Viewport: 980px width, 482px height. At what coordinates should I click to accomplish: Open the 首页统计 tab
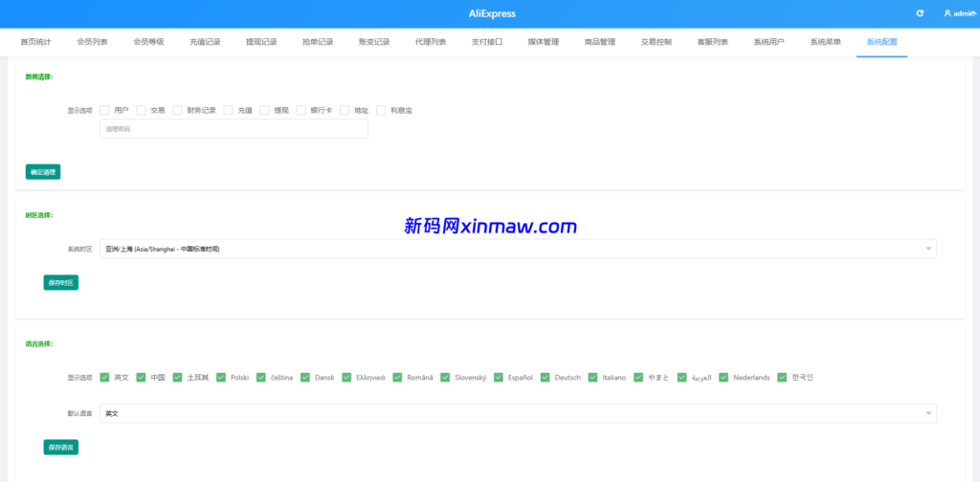point(35,42)
